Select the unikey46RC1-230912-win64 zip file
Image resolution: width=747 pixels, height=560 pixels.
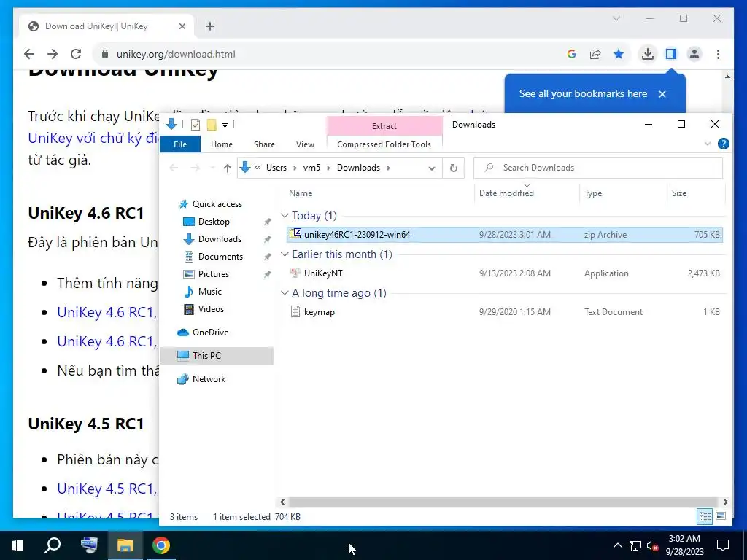[505, 234]
